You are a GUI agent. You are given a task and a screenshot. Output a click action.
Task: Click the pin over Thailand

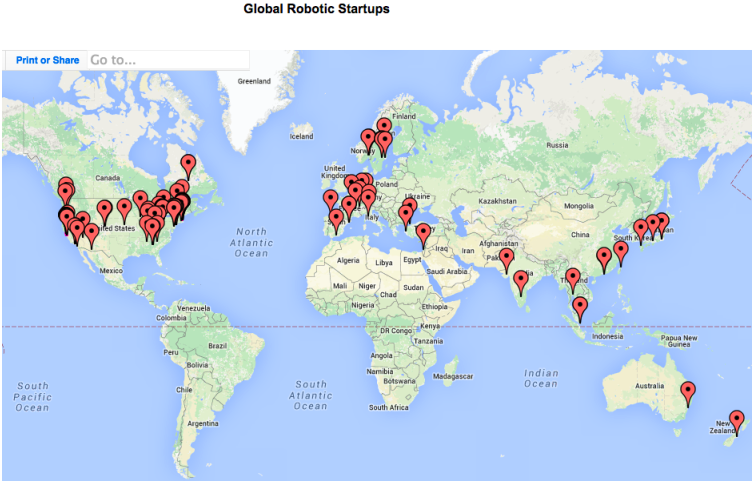click(572, 280)
